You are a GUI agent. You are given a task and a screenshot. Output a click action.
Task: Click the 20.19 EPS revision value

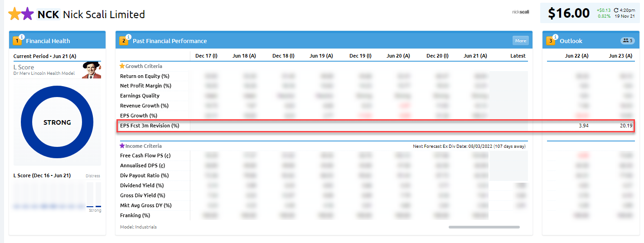click(626, 126)
